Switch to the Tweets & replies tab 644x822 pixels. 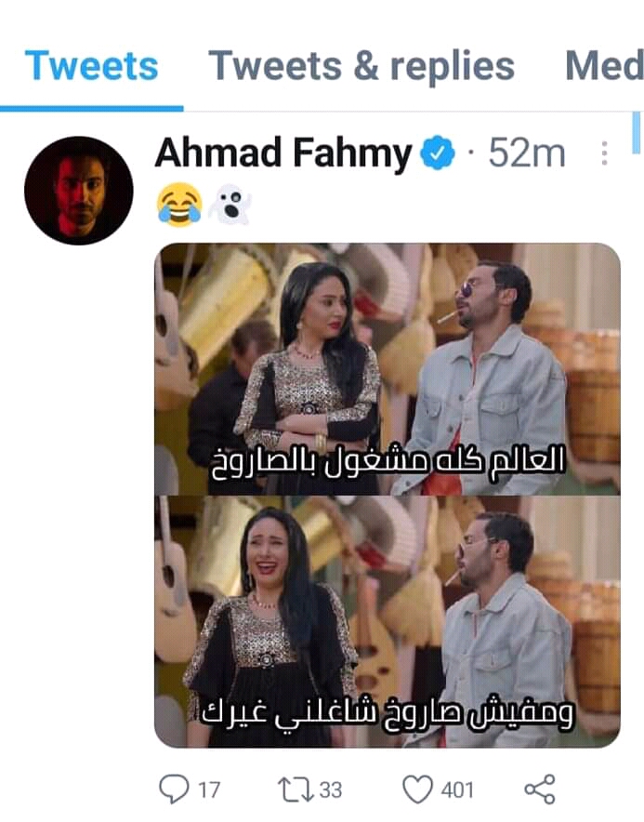pos(361,66)
